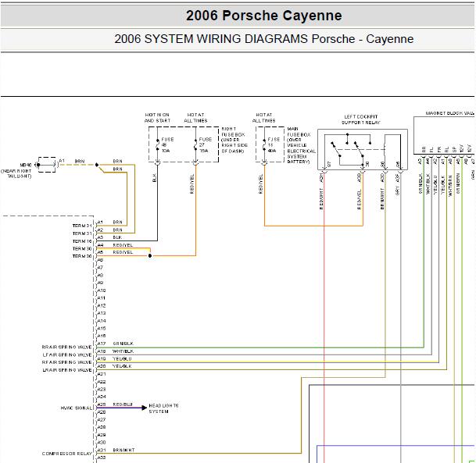Click "HOT AT ALL TIMES" above main fuse box

point(264,118)
